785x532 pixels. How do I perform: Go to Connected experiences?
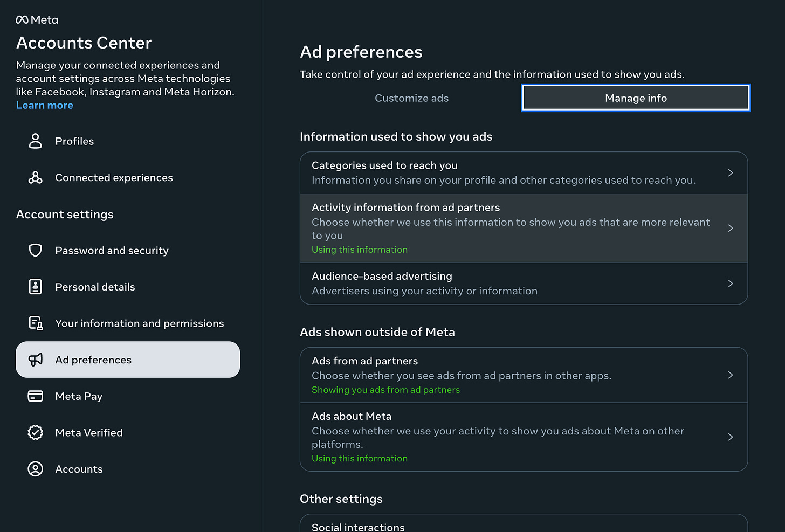pyautogui.click(x=128, y=177)
